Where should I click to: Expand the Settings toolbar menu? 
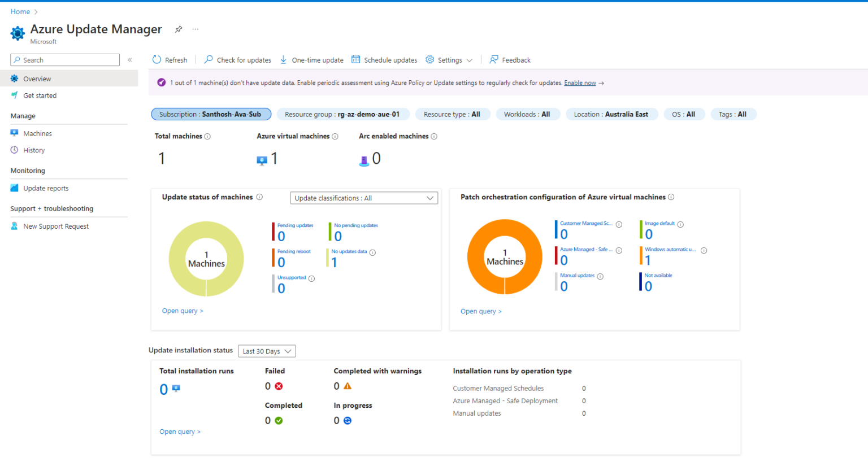[x=449, y=59]
